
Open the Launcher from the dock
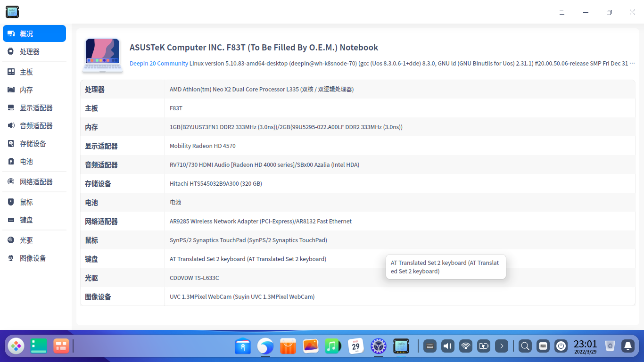(16, 346)
